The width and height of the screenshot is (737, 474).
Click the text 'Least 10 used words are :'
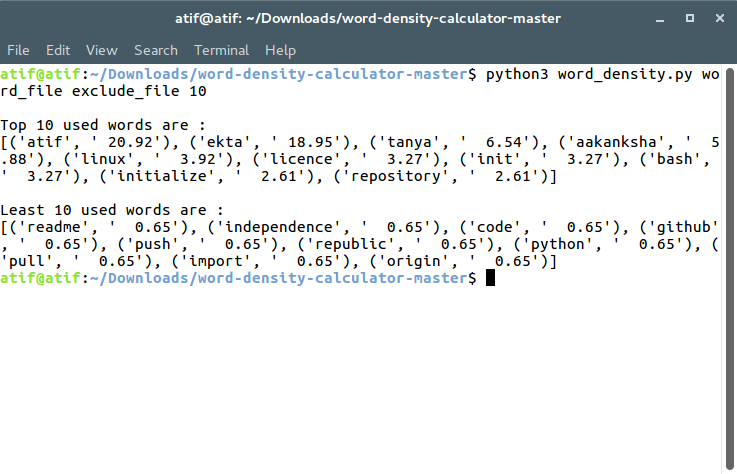112,210
